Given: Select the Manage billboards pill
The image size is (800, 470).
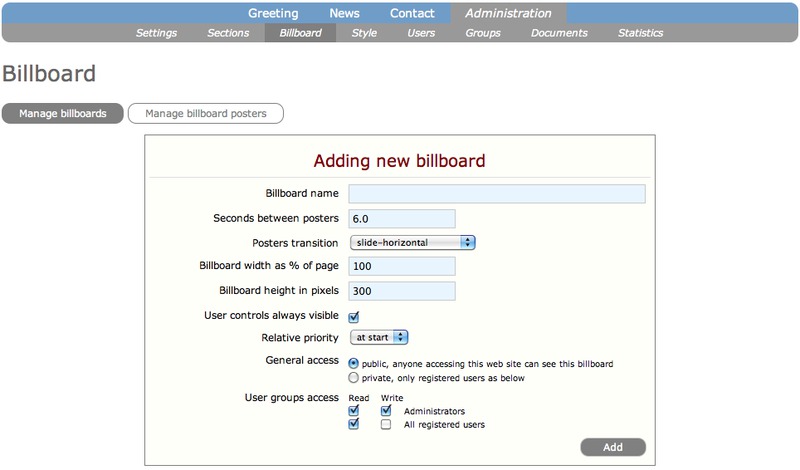Looking at the screenshot, I should [62, 113].
